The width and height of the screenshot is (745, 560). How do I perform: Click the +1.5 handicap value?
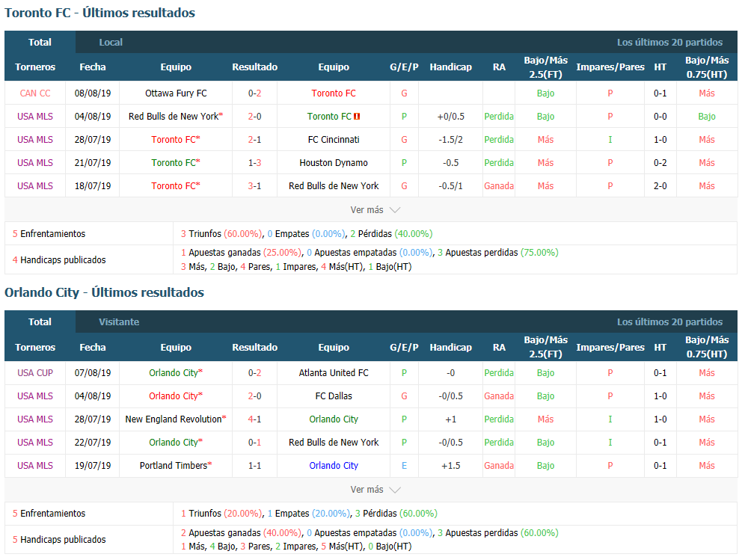click(451, 466)
